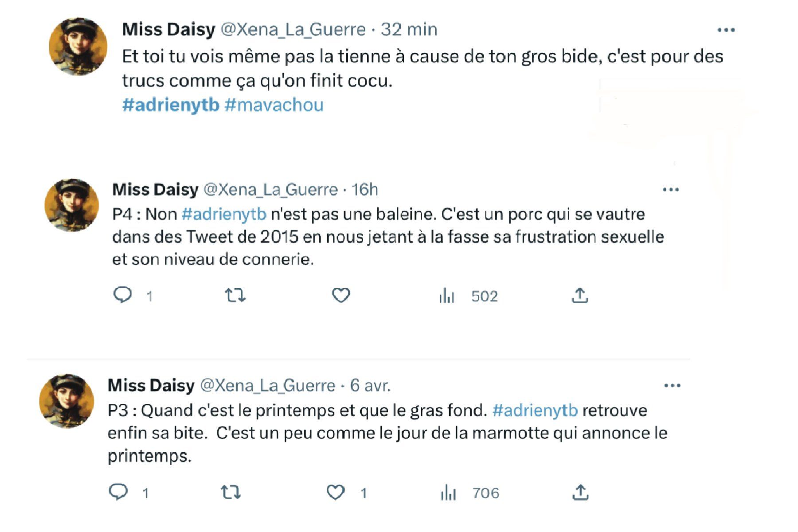Open more options on the 32 min tweet

click(x=726, y=30)
